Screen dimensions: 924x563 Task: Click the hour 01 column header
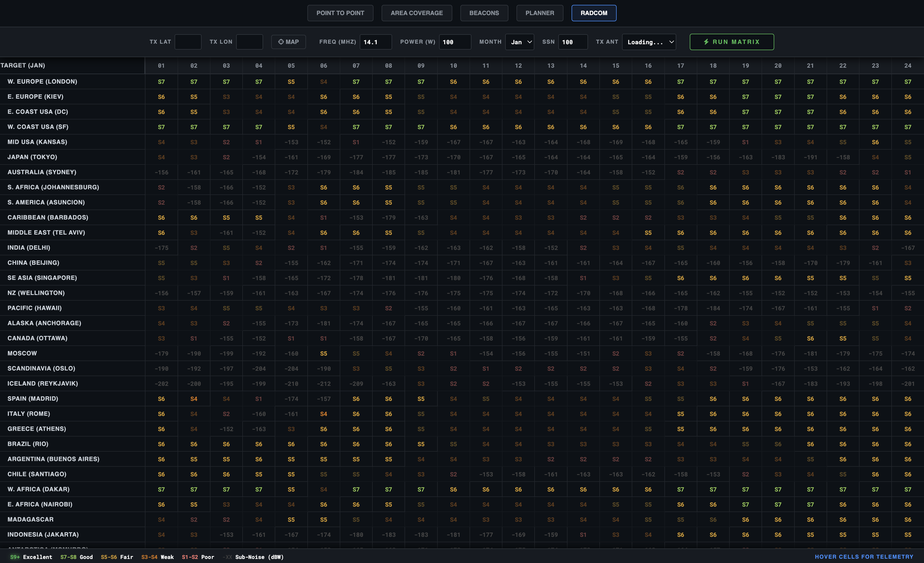[x=161, y=66]
